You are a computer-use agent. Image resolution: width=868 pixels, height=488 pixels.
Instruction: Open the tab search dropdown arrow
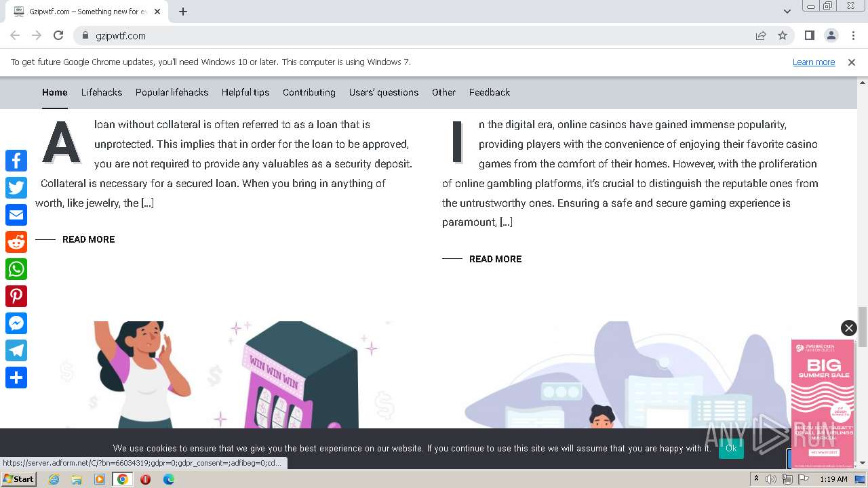787,12
